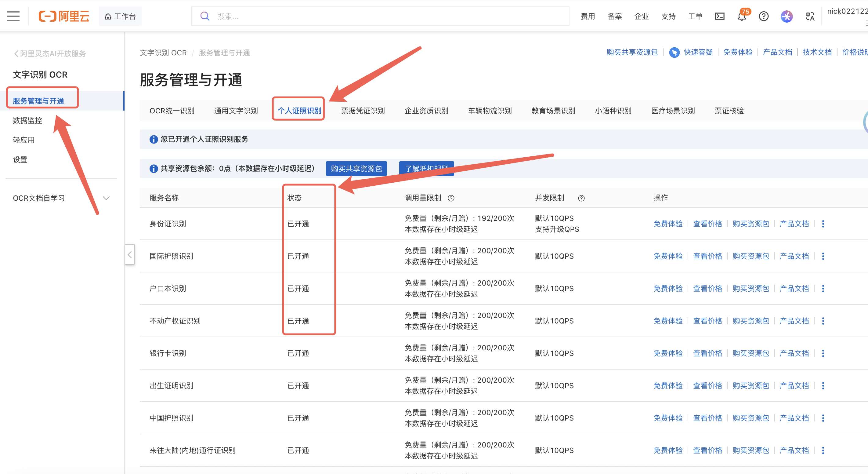
Task: Open the notification bell with 75 badge
Action: [x=742, y=16]
